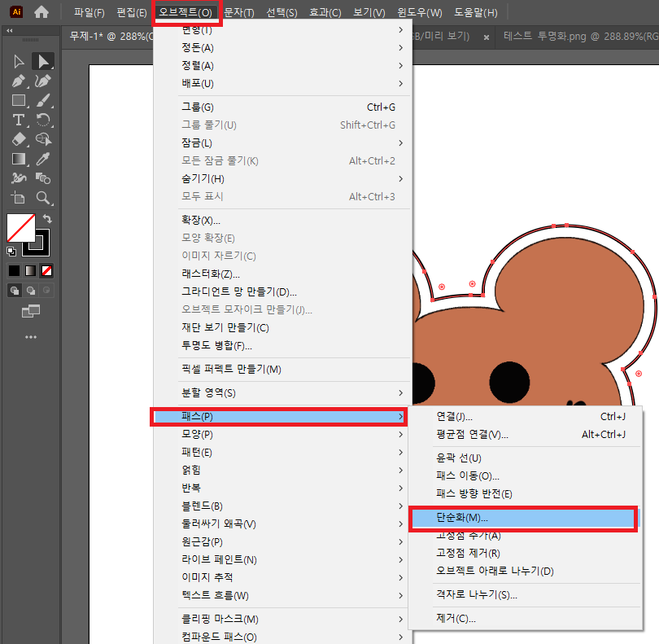Open the edit toolbar three-dots icon

pyautogui.click(x=31, y=337)
